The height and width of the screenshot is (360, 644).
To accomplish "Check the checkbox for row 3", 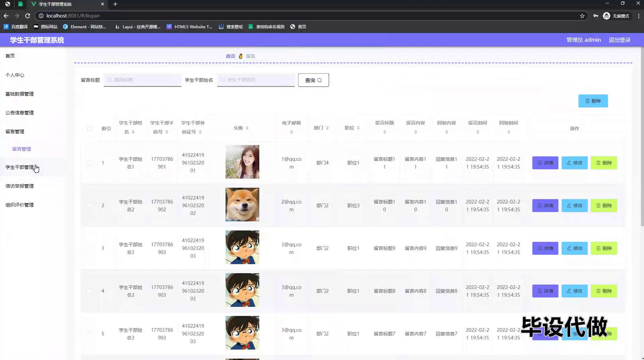I will (89, 248).
